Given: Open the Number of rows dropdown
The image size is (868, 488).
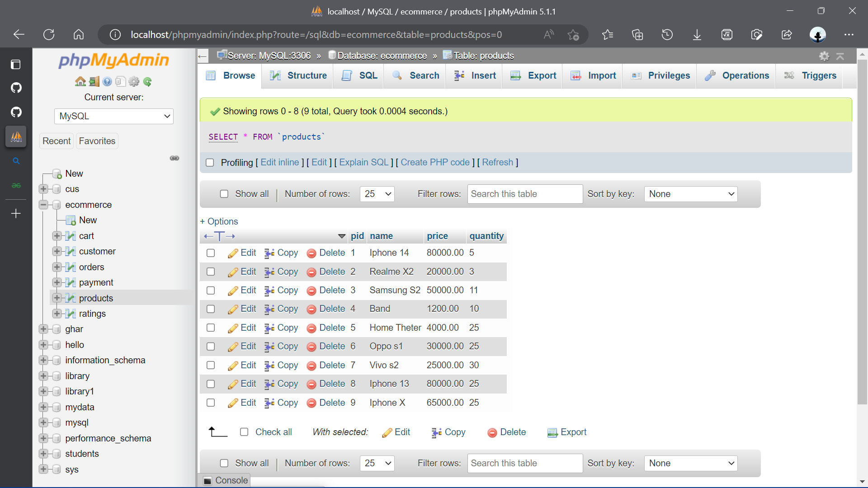Looking at the screenshot, I should pos(377,194).
